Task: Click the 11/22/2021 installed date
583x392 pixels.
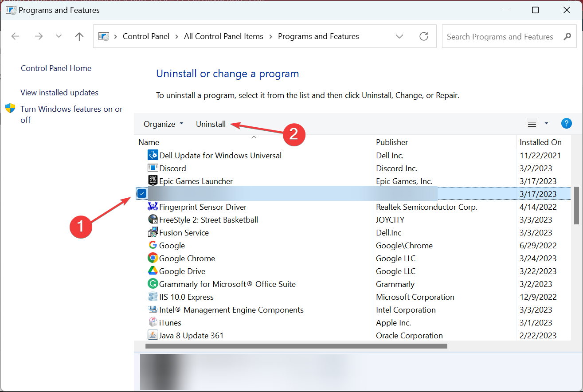Action: point(540,156)
